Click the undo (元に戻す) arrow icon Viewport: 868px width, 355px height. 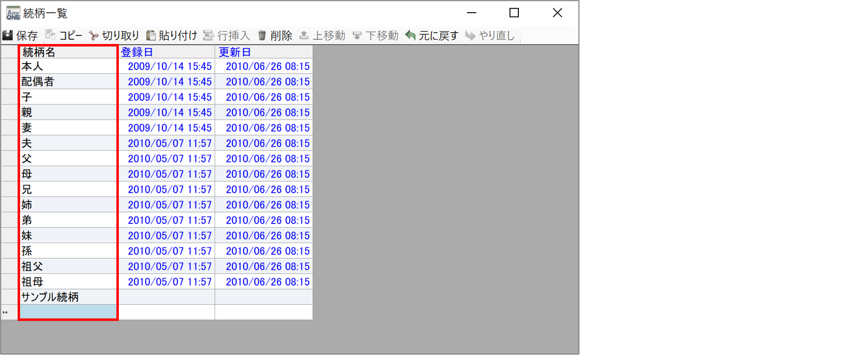point(411,35)
